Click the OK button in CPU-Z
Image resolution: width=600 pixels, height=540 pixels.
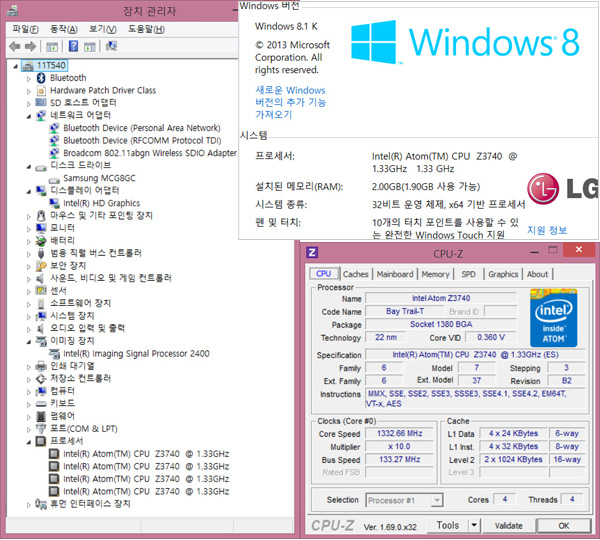coord(564,526)
